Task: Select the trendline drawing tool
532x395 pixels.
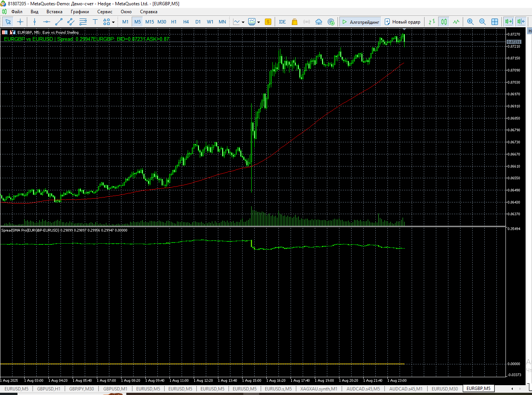Action: coord(59,22)
